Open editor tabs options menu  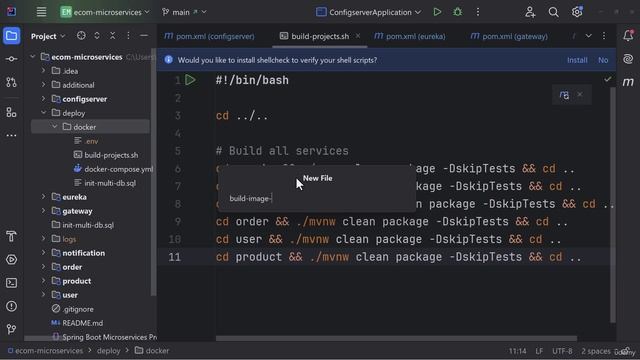point(604,36)
